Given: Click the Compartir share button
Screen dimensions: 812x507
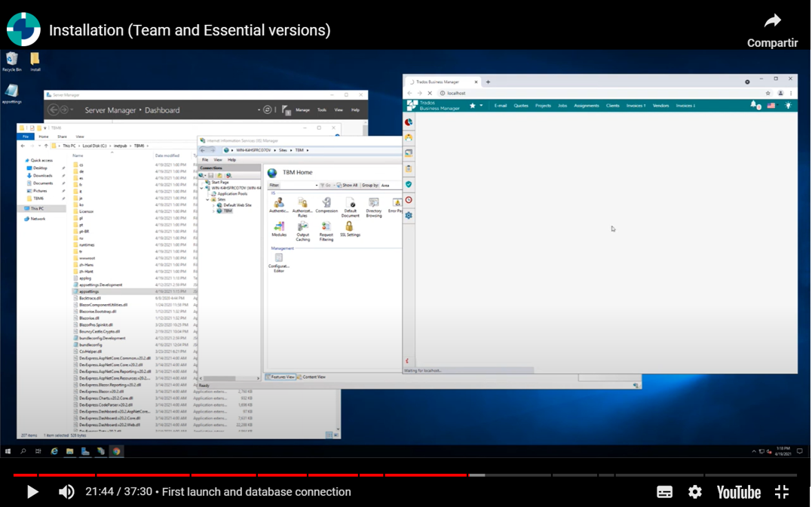Looking at the screenshot, I should pos(772,31).
